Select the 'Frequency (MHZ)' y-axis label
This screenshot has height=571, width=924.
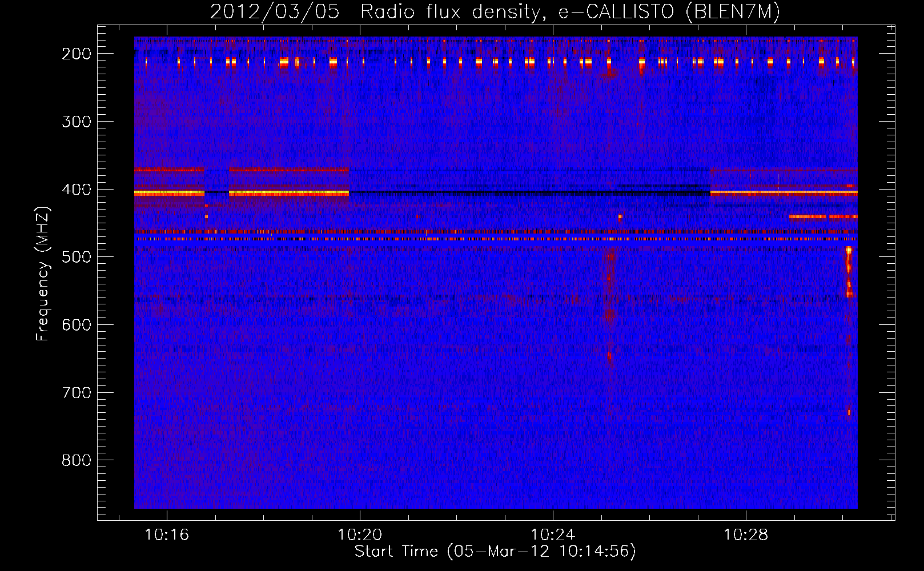pyautogui.click(x=43, y=274)
